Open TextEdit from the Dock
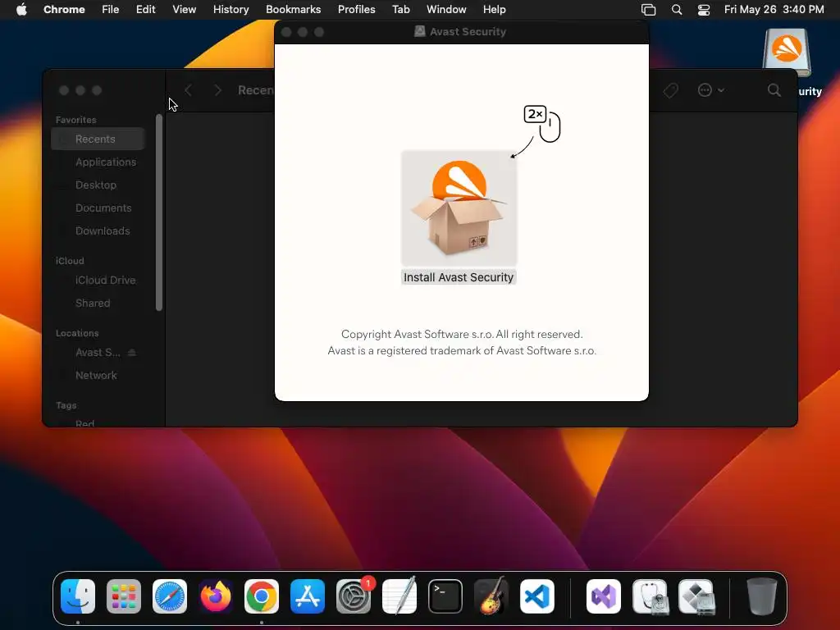840x630 pixels. coord(399,596)
